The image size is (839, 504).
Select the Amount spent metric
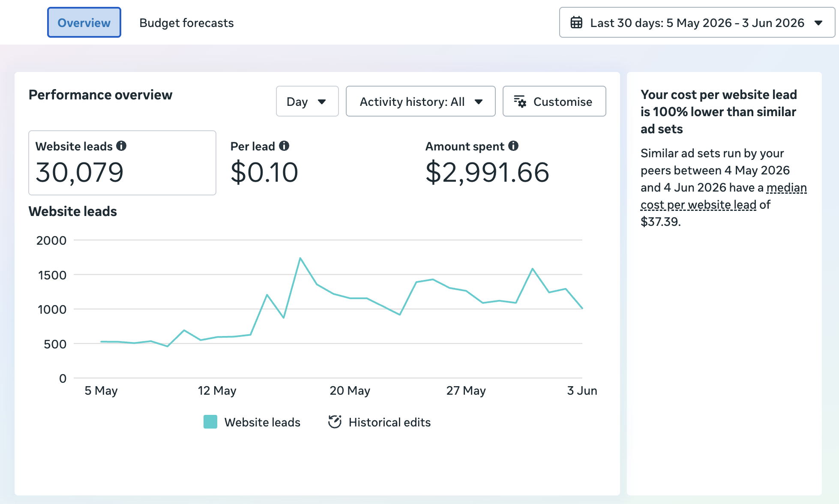pos(487,163)
